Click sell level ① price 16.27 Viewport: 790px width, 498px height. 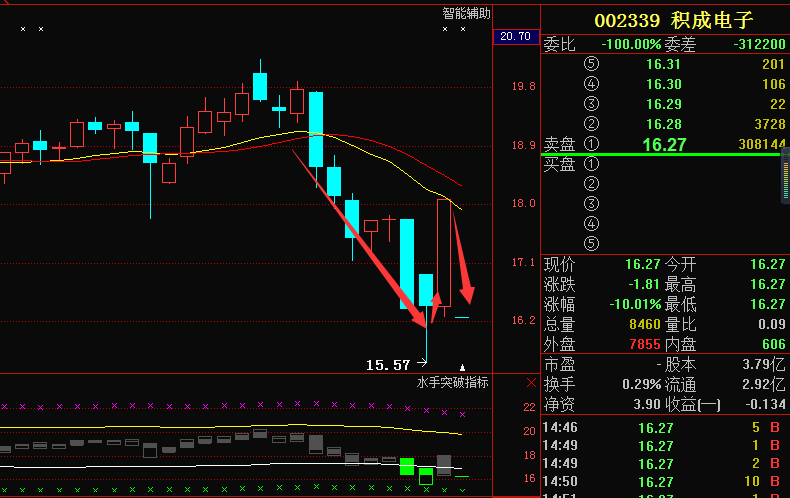tap(664, 145)
